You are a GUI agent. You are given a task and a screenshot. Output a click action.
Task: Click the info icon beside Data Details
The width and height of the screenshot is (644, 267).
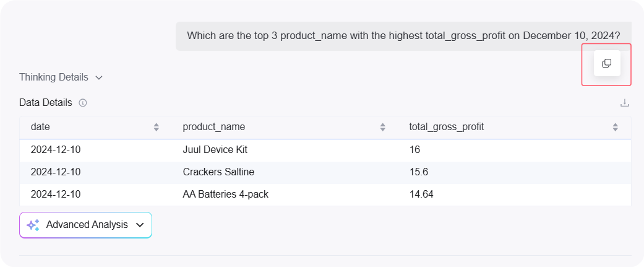point(83,103)
